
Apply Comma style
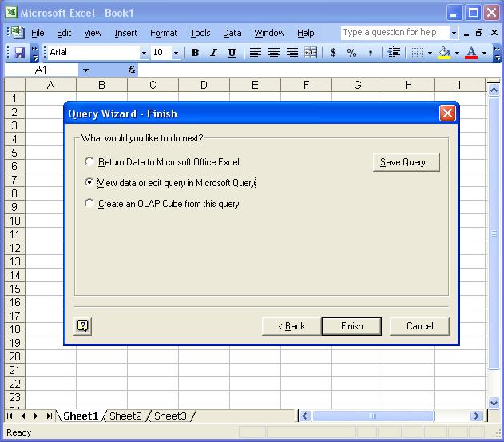[x=371, y=53]
